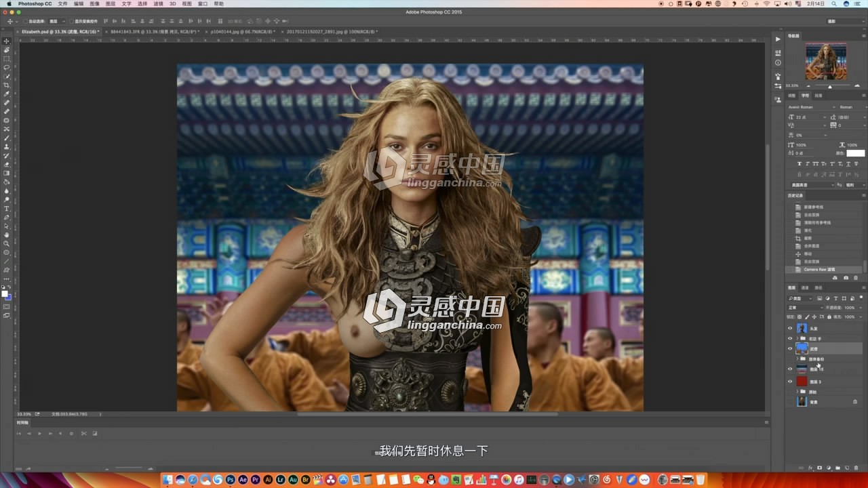Screen dimensions: 868x488
Task: Click the play icon at top of collapsed panel strip
Action: click(x=777, y=39)
